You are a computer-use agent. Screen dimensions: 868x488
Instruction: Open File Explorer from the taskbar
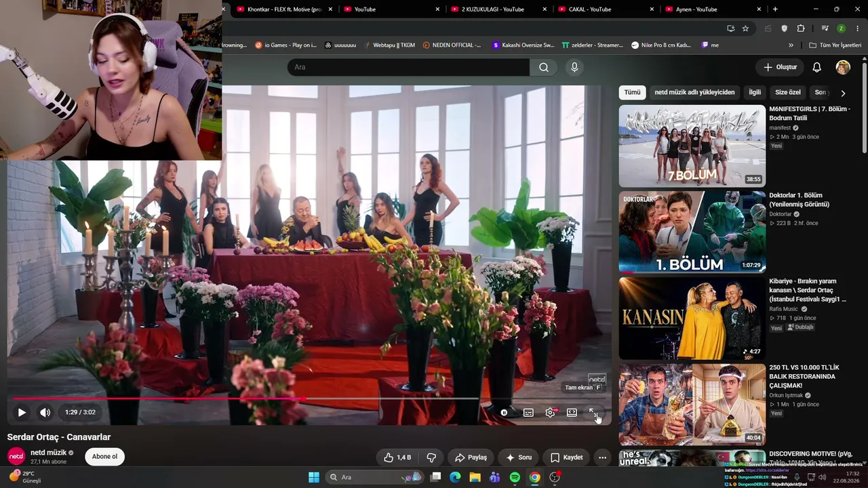coord(475,477)
